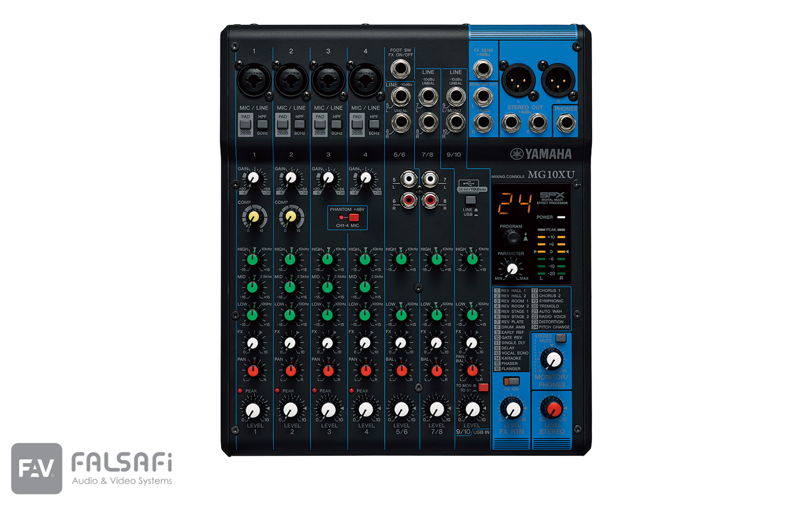812x508 pixels.
Task: Click the channel 5 white RCA input
Action: click(409, 179)
